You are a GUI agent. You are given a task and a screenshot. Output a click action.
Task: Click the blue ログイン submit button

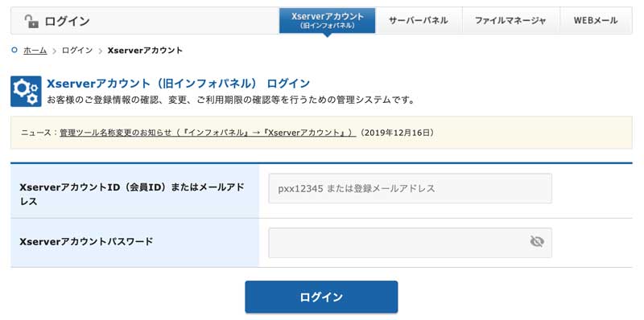[x=321, y=297]
